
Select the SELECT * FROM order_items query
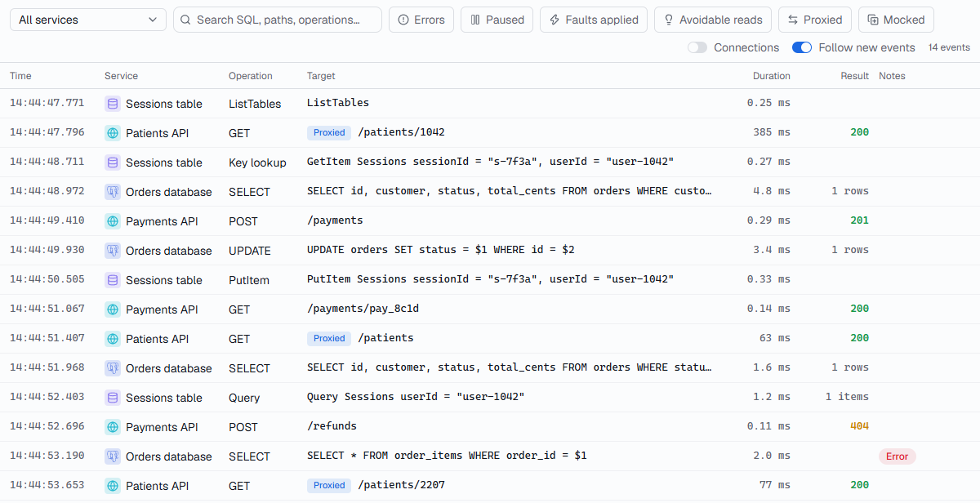(x=447, y=456)
